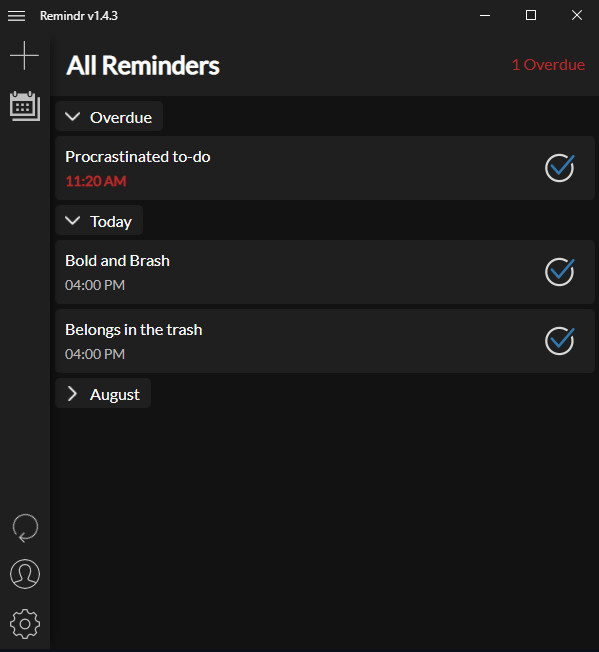Click the 1 Overdue link
The width and height of the screenshot is (599, 652).
(x=548, y=64)
